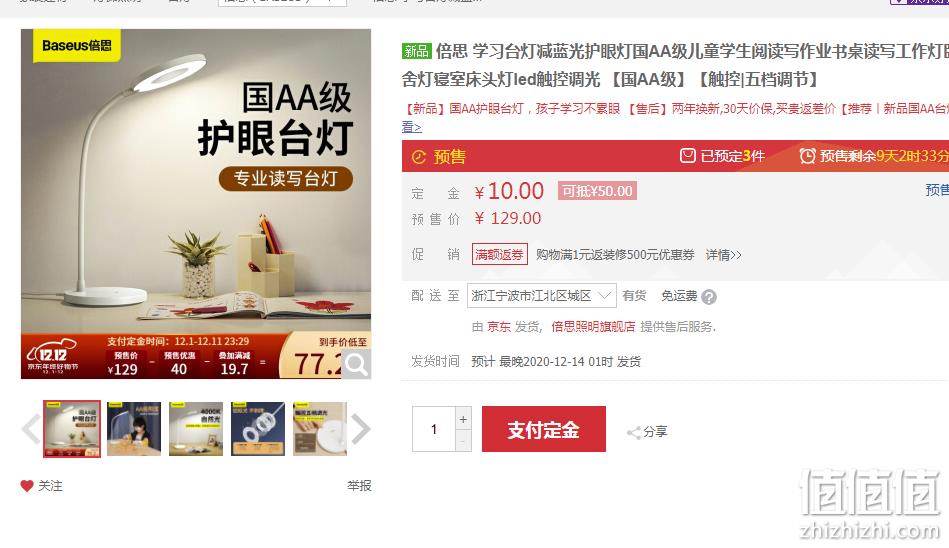
Task: Click the magnifier zoom icon on product image
Action: click(x=356, y=365)
